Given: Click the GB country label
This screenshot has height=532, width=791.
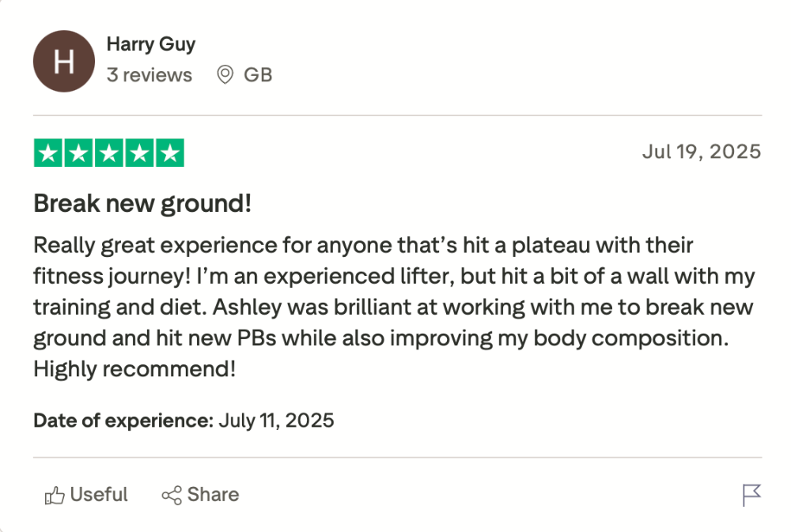Looking at the screenshot, I should (258, 75).
